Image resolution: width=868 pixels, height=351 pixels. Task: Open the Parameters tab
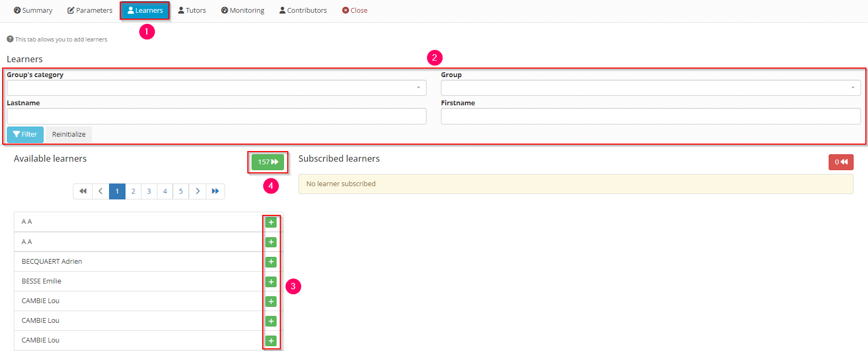click(x=90, y=11)
